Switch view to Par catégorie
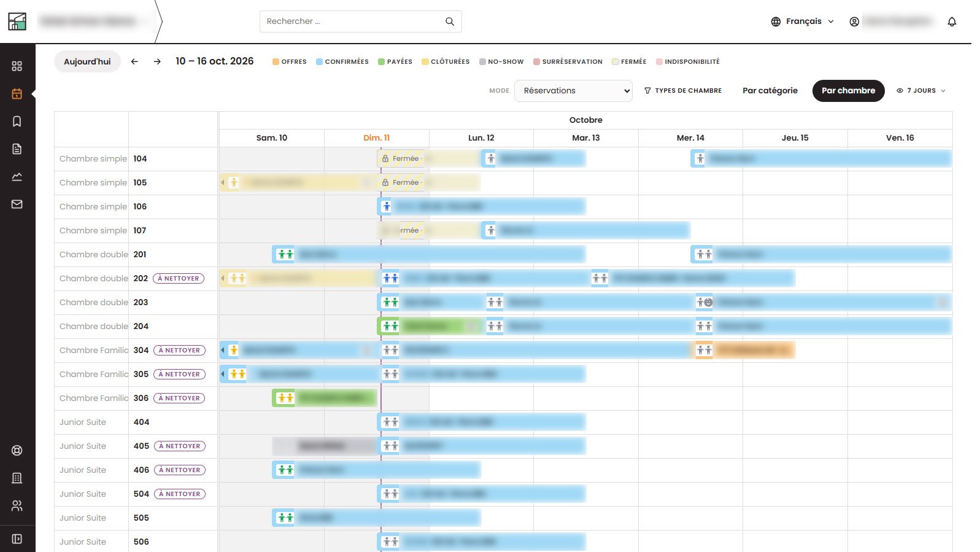Screen dimensions: 980x552 click(x=770, y=91)
